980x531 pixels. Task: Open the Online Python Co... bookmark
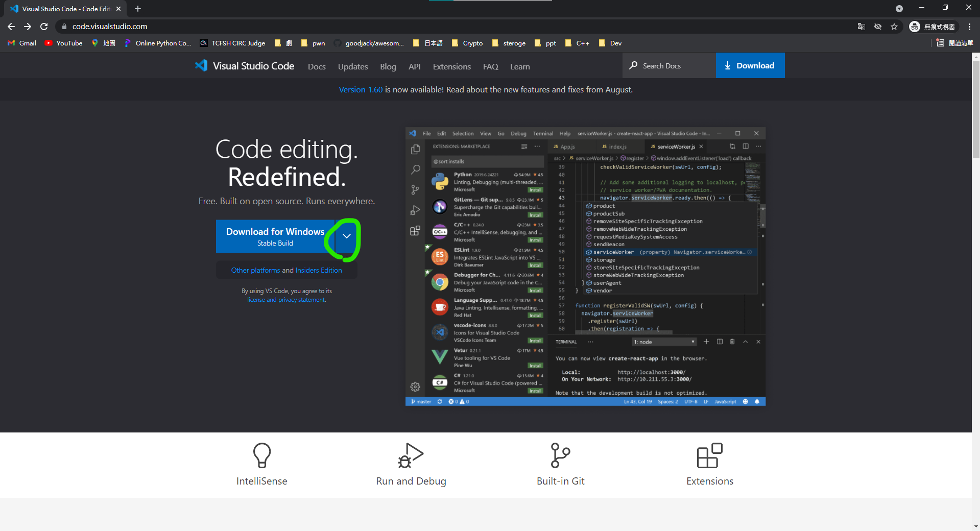158,43
